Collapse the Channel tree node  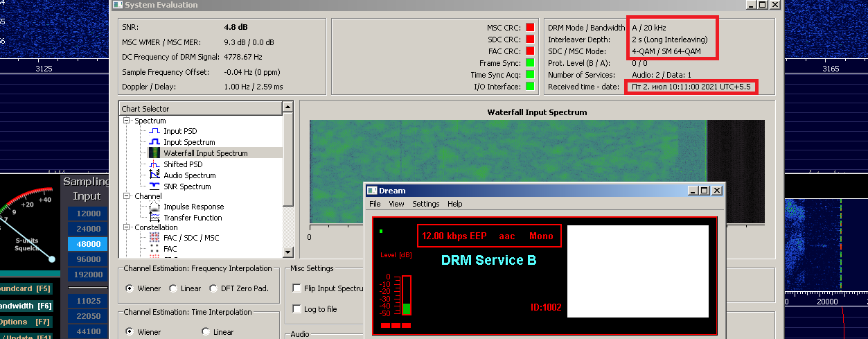[x=127, y=196]
